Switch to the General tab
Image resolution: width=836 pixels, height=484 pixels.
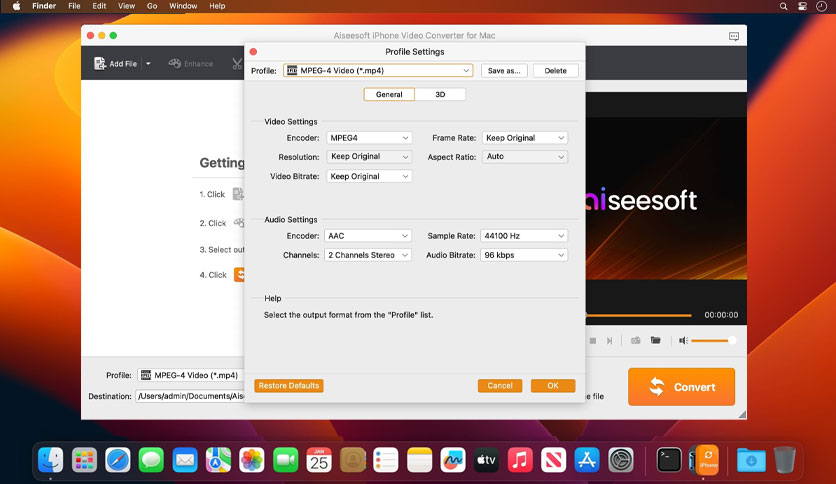(389, 94)
